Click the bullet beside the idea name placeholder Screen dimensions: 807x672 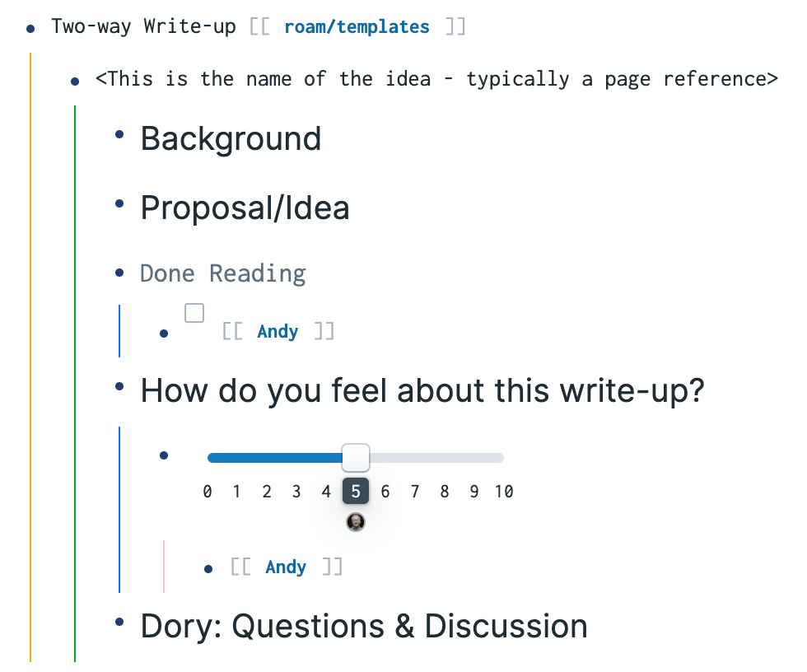click(x=75, y=82)
